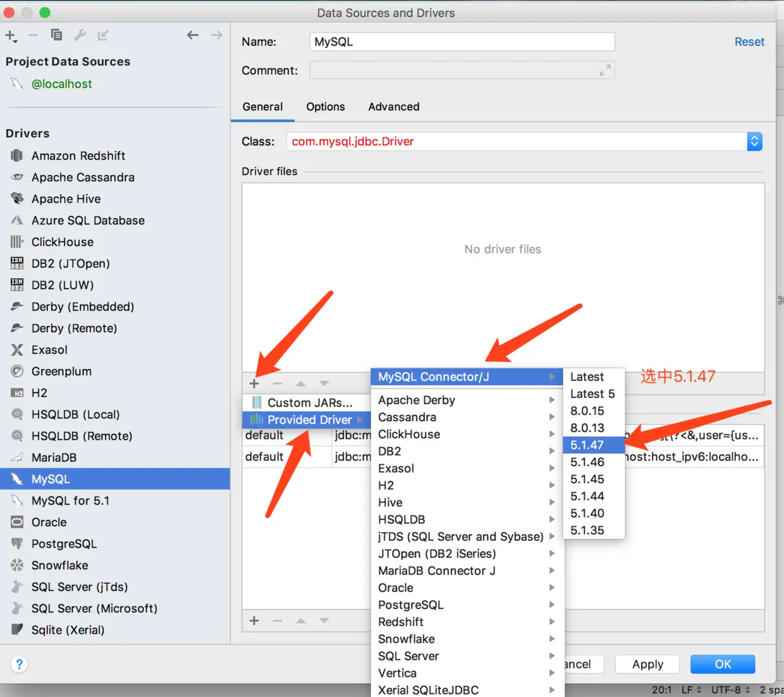Expand the MySQL Connector/J submenu
This screenshot has width=784, height=697.
click(467, 376)
